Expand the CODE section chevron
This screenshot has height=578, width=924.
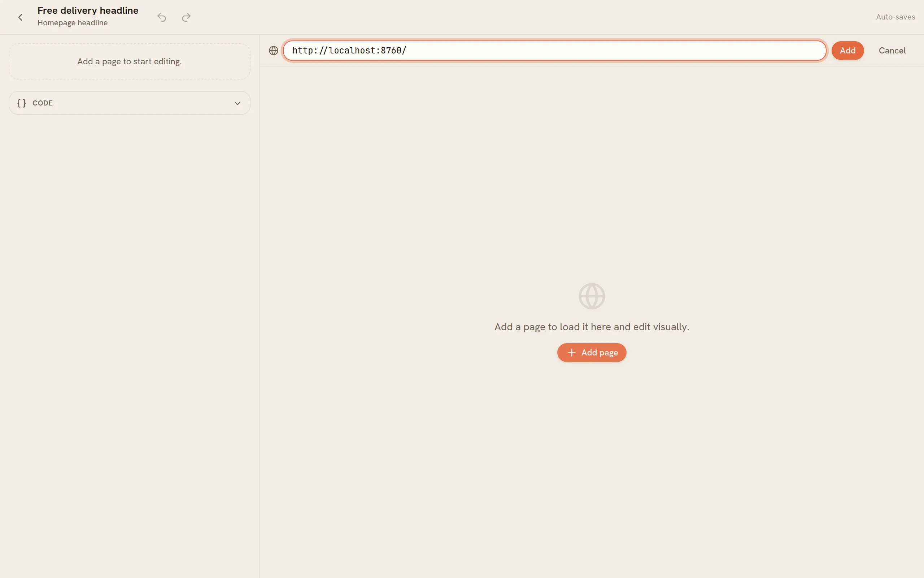point(237,103)
